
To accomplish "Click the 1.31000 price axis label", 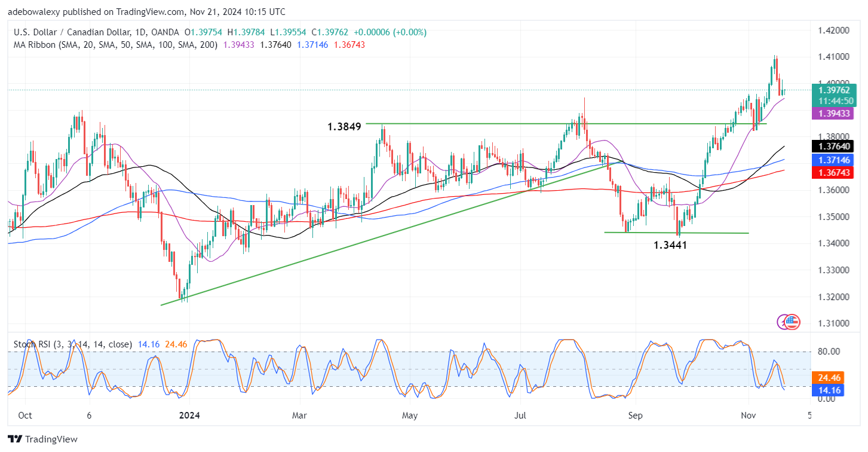I will click(x=832, y=323).
